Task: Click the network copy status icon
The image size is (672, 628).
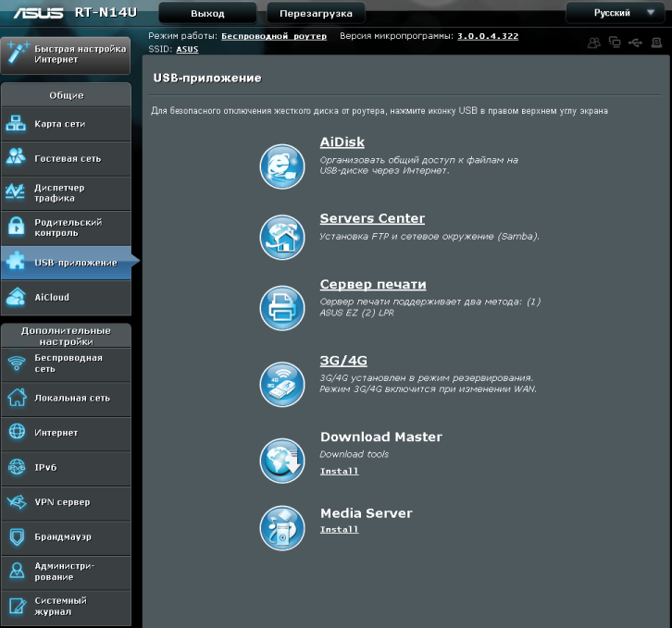Action: click(615, 43)
